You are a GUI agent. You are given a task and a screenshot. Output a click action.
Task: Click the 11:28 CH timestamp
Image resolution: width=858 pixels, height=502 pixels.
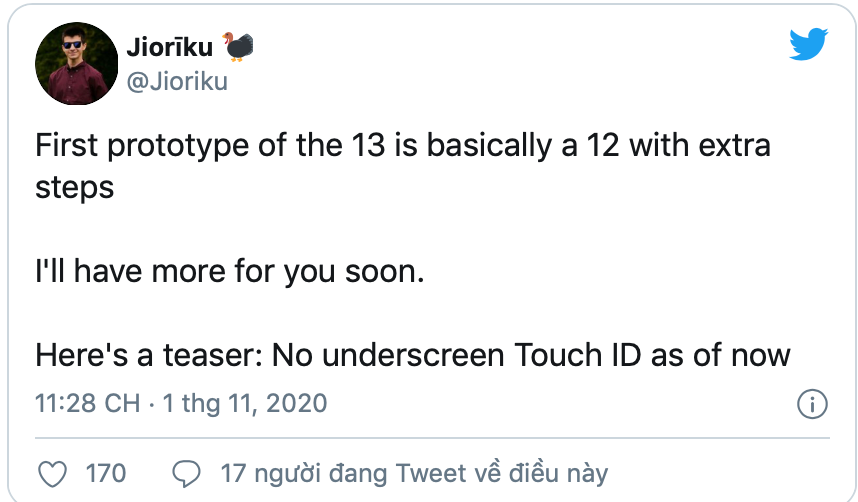click(87, 404)
